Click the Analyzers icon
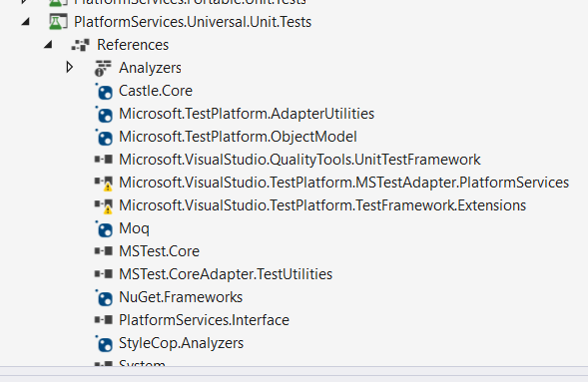Screen dimensions: 588x382 point(103,68)
